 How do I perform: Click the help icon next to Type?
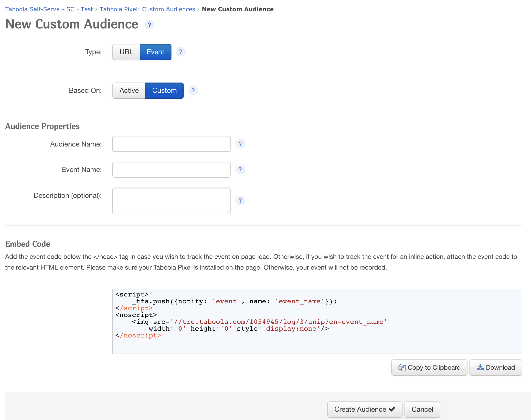pos(181,52)
